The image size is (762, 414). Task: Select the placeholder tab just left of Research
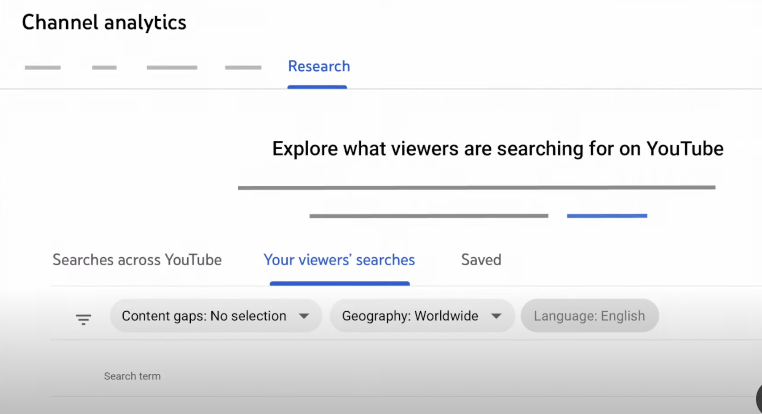[x=243, y=68]
